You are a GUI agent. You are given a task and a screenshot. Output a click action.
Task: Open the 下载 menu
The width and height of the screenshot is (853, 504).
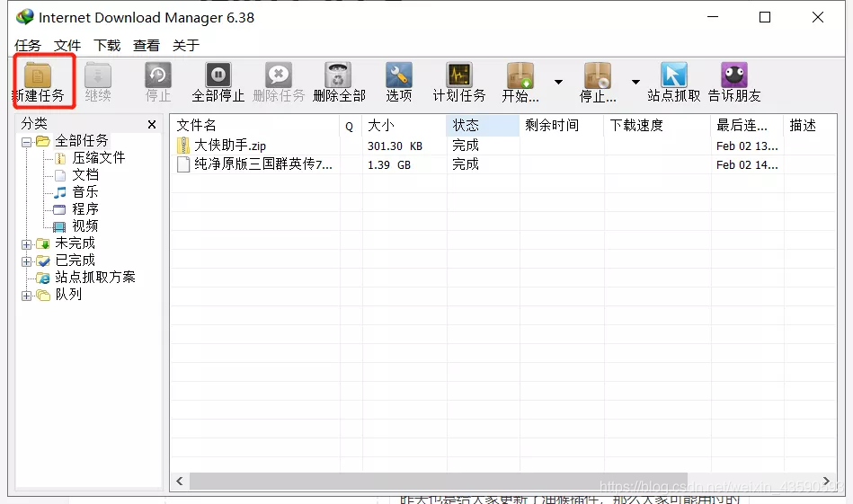(x=107, y=46)
